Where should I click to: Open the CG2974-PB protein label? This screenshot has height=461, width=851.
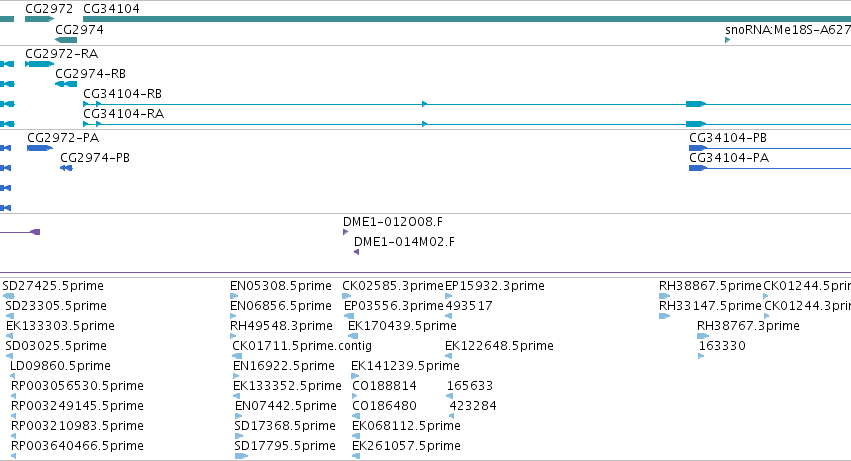95,158
